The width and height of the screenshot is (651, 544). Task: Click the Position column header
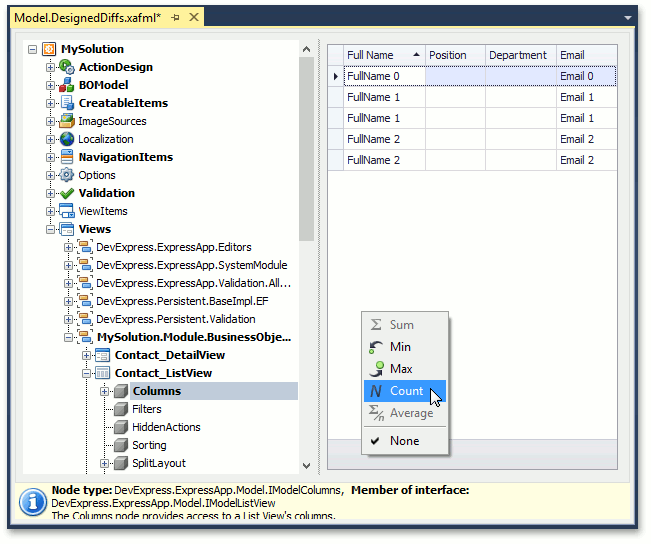click(455, 55)
